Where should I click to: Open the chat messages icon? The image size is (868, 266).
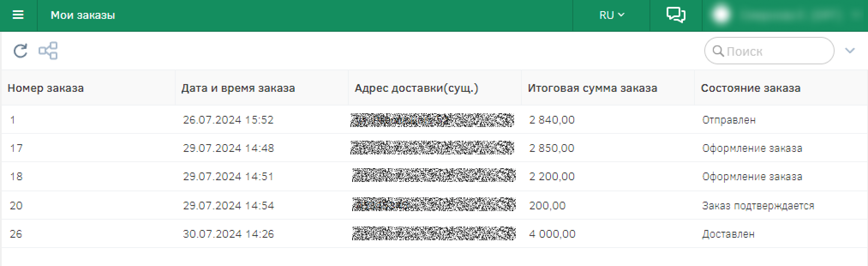tap(676, 15)
